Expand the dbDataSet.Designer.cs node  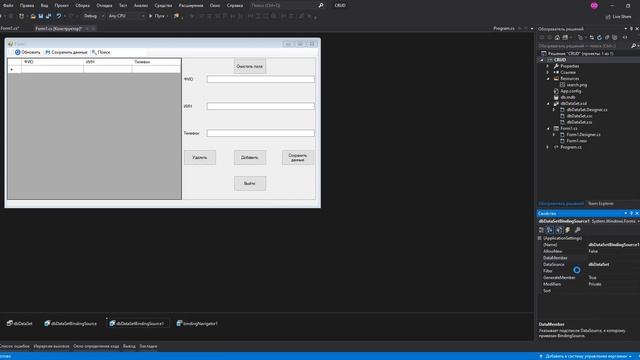554,110
